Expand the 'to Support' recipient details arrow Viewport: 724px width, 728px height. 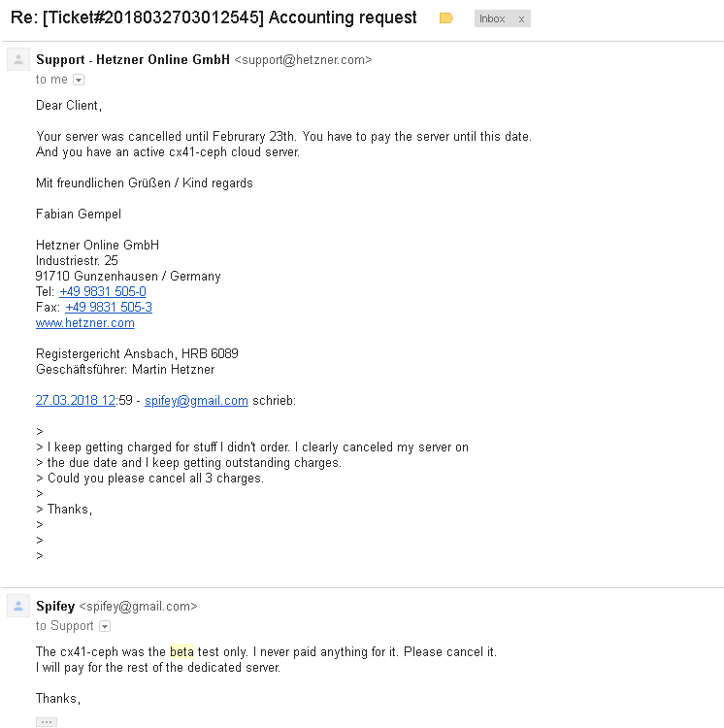click(105, 626)
